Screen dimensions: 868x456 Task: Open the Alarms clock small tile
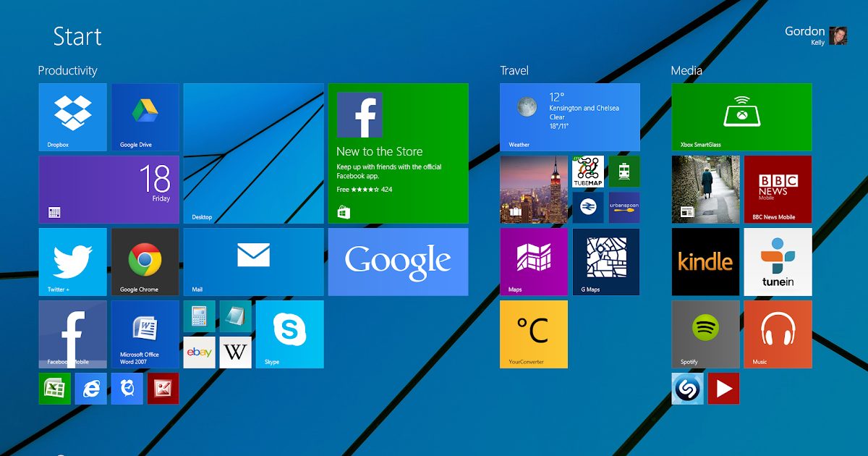pyautogui.click(x=127, y=389)
